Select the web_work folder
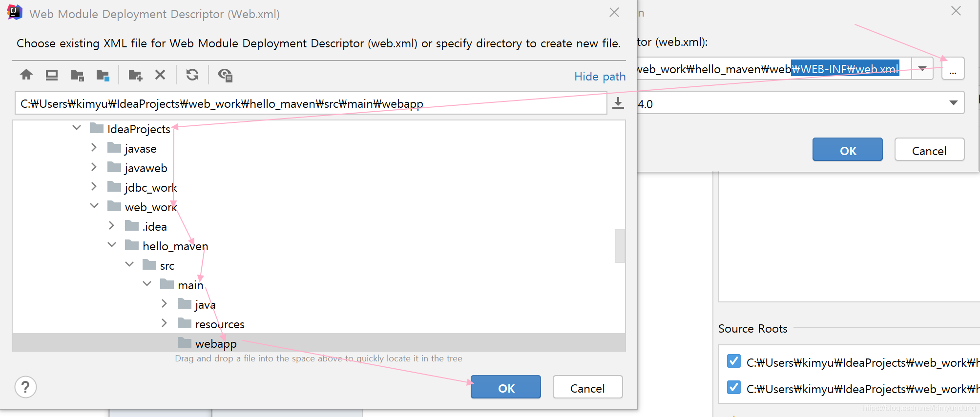The height and width of the screenshot is (417, 980). point(151,207)
